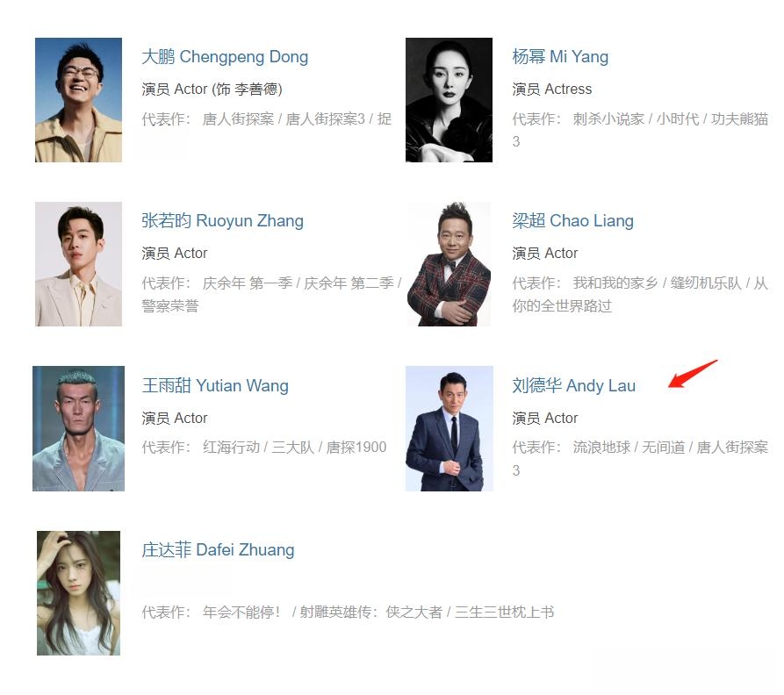
Task: Open the 张若昀 Ruoyun Zhang name link
Action: [222, 221]
